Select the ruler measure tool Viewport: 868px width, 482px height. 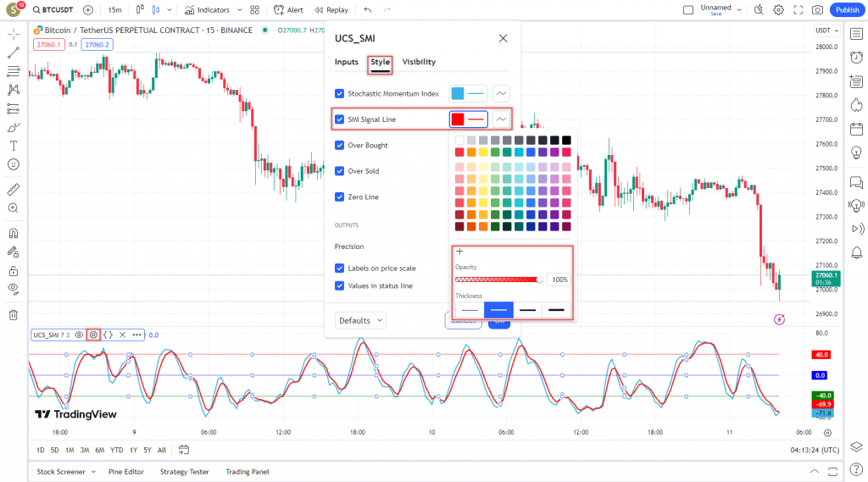(13, 189)
